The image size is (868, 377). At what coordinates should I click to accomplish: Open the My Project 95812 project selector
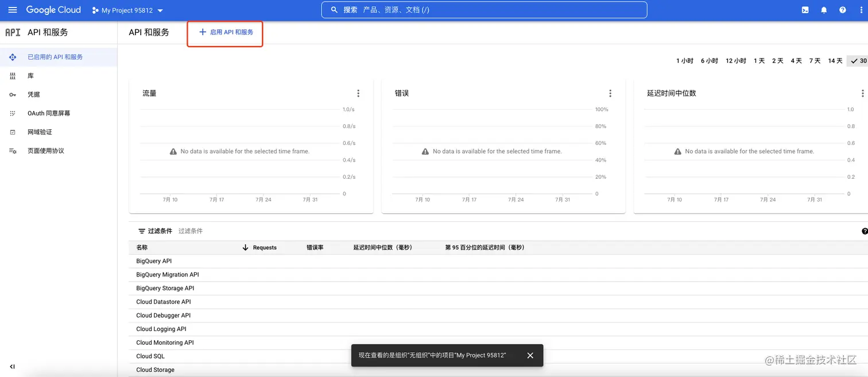pos(127,10)
